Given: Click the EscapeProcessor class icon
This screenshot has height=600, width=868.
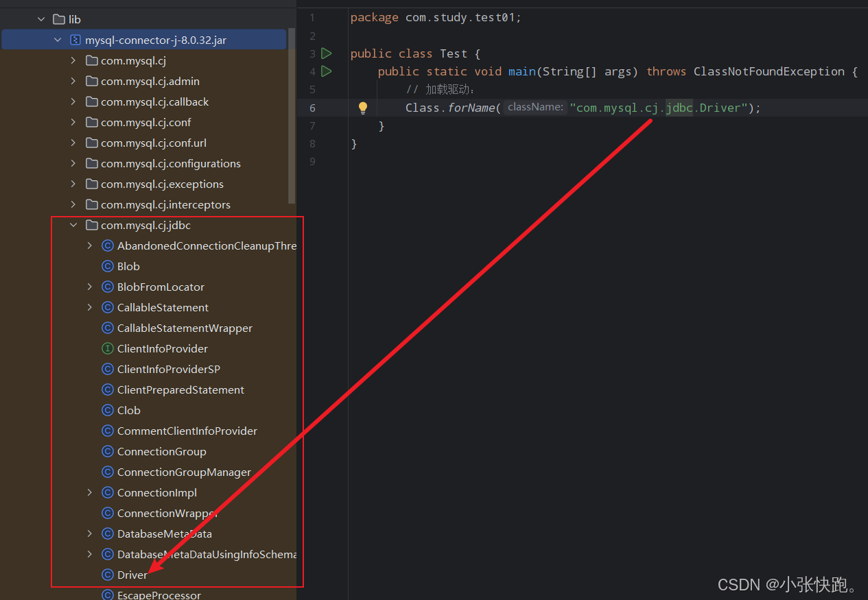Looking at the screenshot, I should coord(107,595).
